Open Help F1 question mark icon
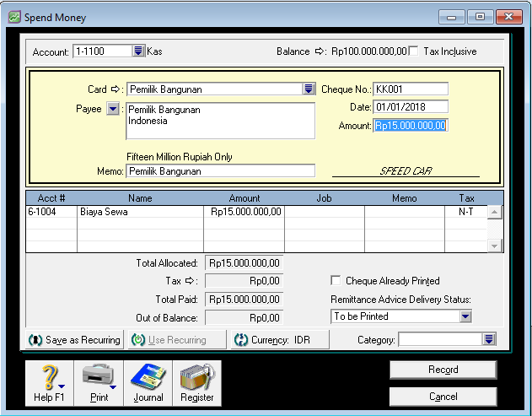 (x=50, y=383)
